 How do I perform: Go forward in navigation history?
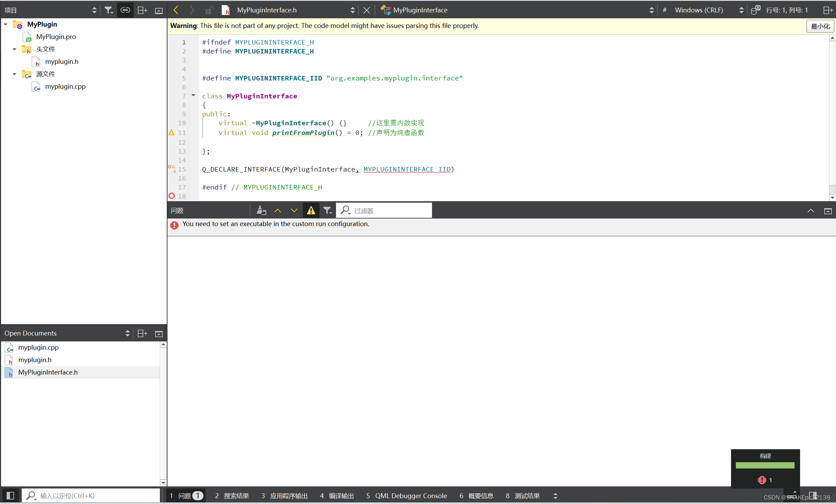pos(192,10)
